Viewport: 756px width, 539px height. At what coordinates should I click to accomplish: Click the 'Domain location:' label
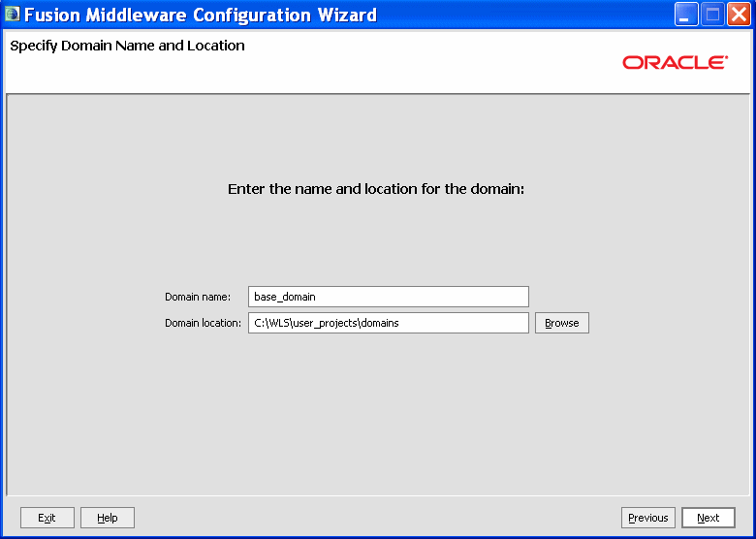(x=203, y=323)
